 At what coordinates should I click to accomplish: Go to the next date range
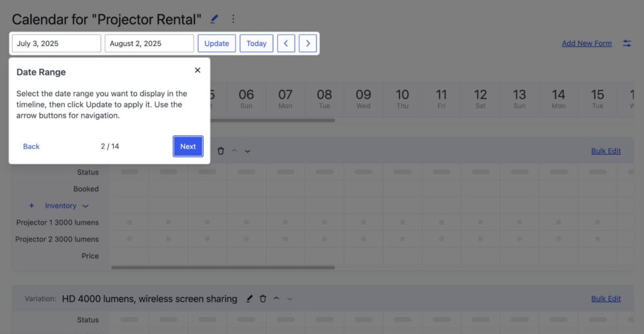(x=308, y=43)
